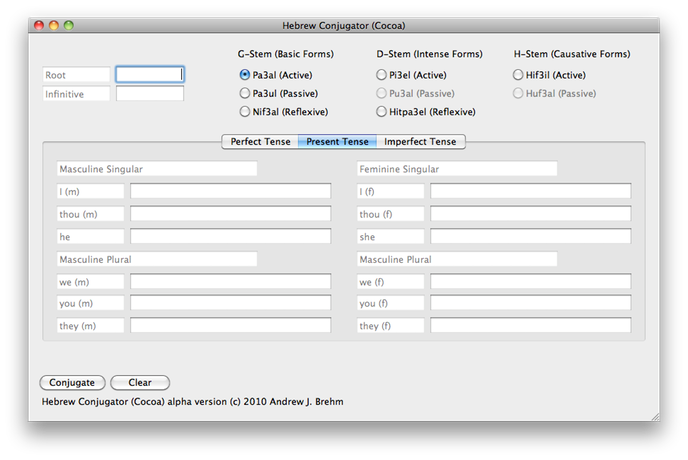Image resolution: width=688 pixels, height=460 pixels.
Task: Click the you (m) conjugation field
Action: 230,303
